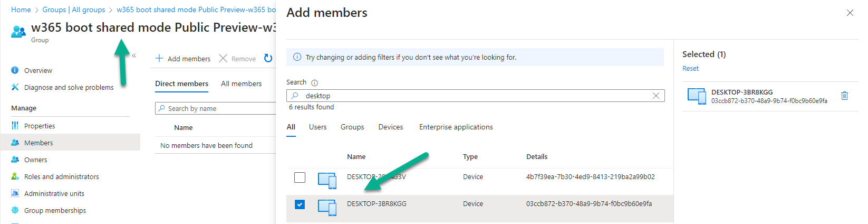868x224 pixels.
Task: Click the Overview info icon
Action: (15, 70)
